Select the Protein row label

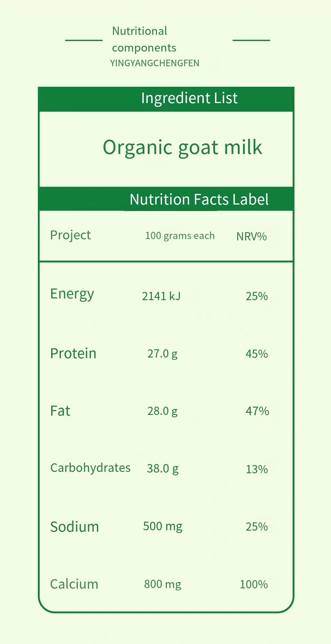(73, 353)
